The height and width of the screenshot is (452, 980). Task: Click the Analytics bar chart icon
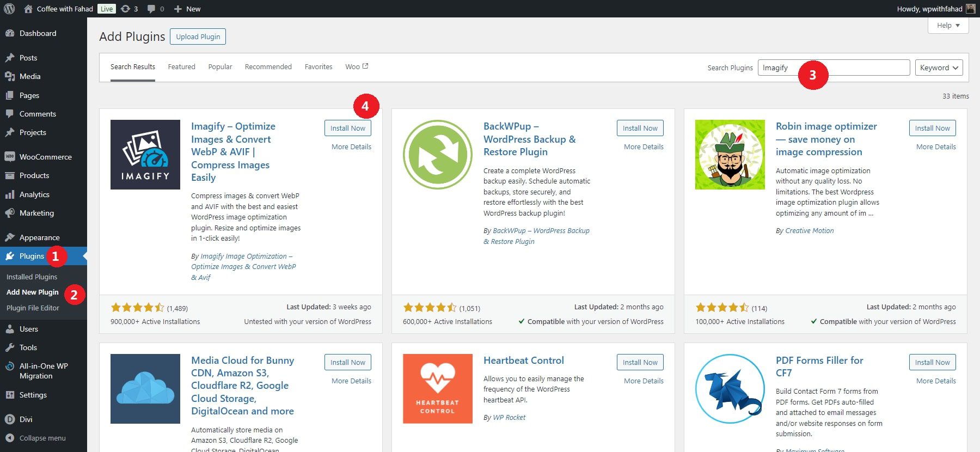pos(10,194)
